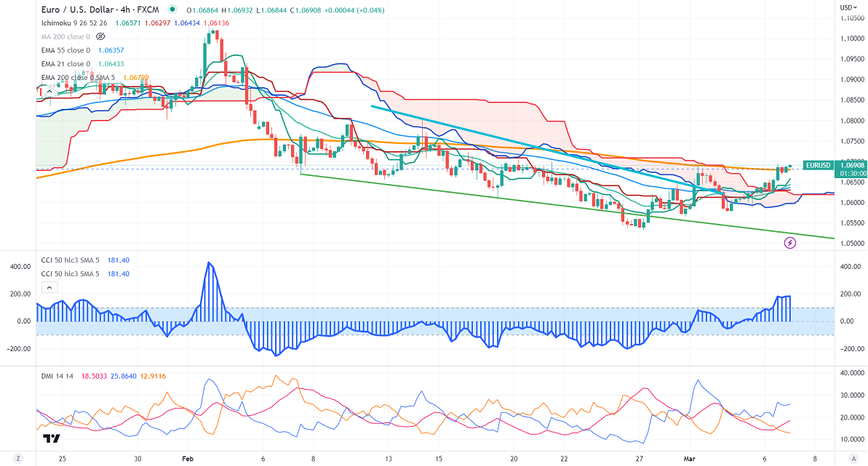Viewport: 868px width, 466px height.
Task: Select the Ichimoku 9 26 52 26 legend
Action: pos(75,23)
